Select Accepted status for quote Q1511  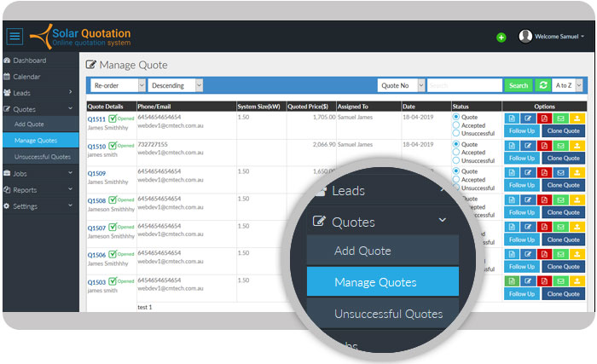(457, 125)
